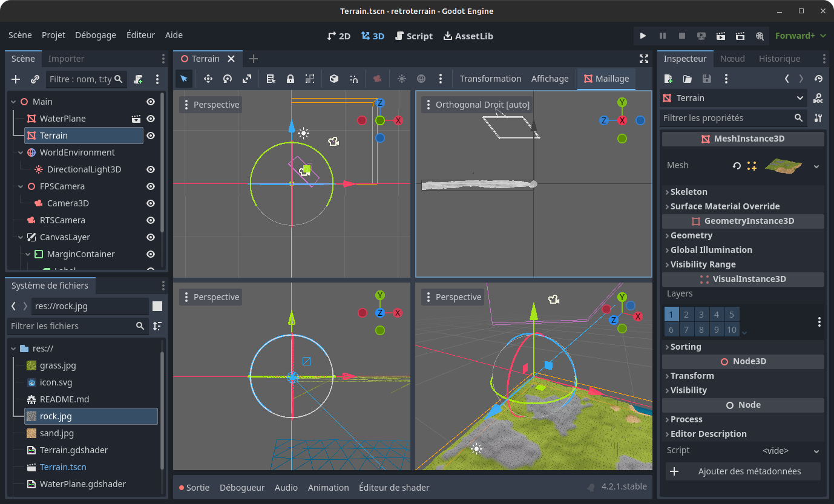Open inspector history clock icon

pyautogui.click(x=818, y=79)
